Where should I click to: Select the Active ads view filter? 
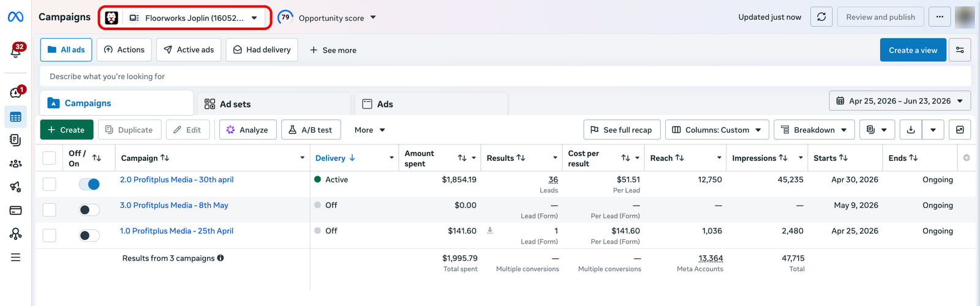point(189,50)
